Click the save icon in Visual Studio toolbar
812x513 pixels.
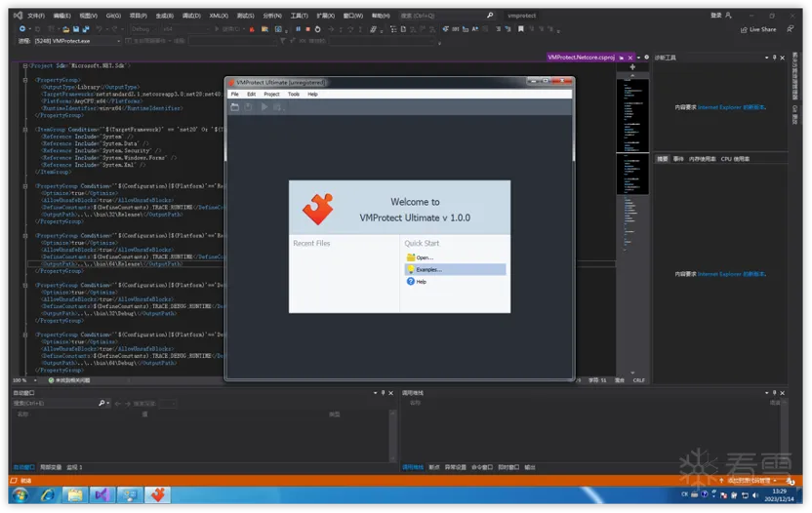[76, 29]
